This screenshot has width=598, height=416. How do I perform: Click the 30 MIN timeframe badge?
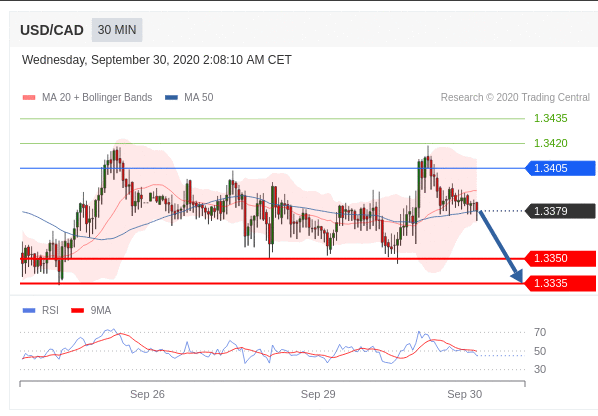point(117,30)
